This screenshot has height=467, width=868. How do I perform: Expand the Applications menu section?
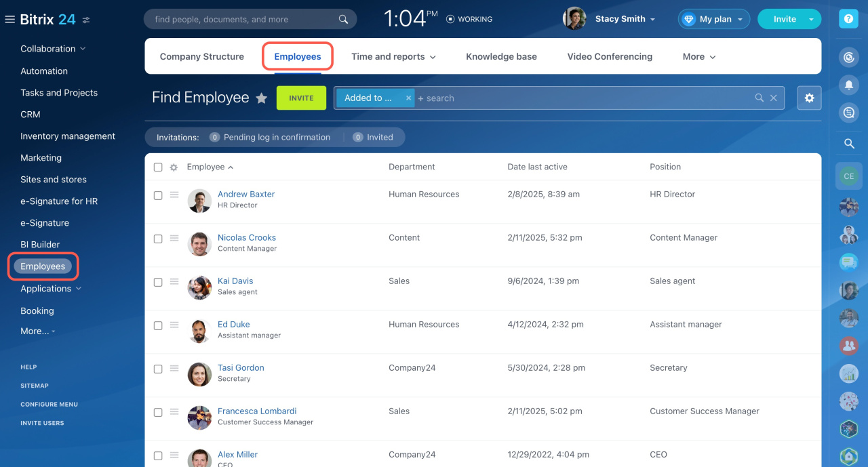(x=51, y=289)
